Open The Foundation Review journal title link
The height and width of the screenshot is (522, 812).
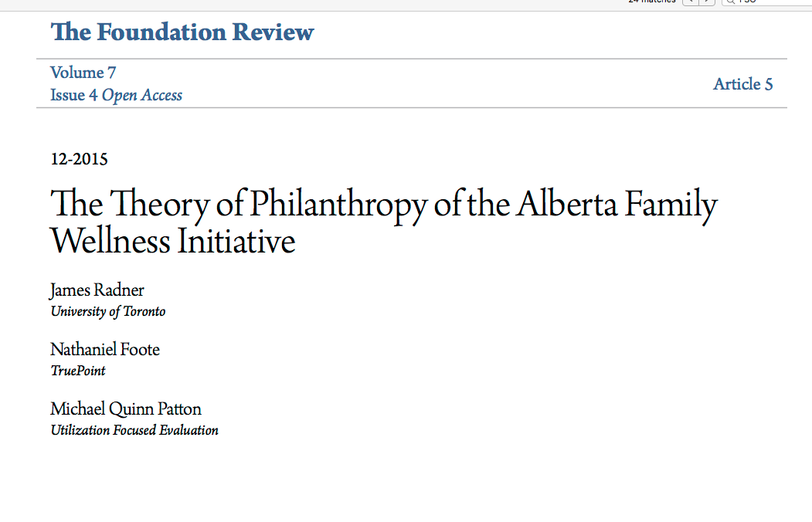pyautogui.click(x=182, y=32)
